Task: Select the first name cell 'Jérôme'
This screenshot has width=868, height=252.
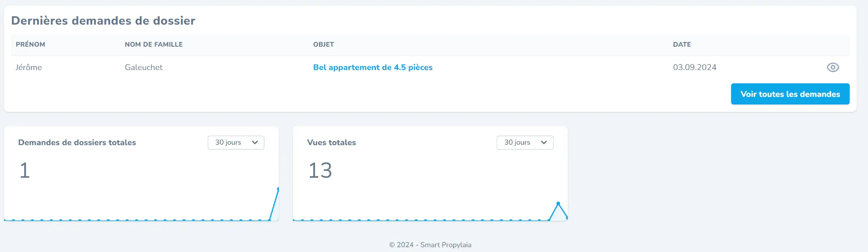Action: (x=29, y=67)
